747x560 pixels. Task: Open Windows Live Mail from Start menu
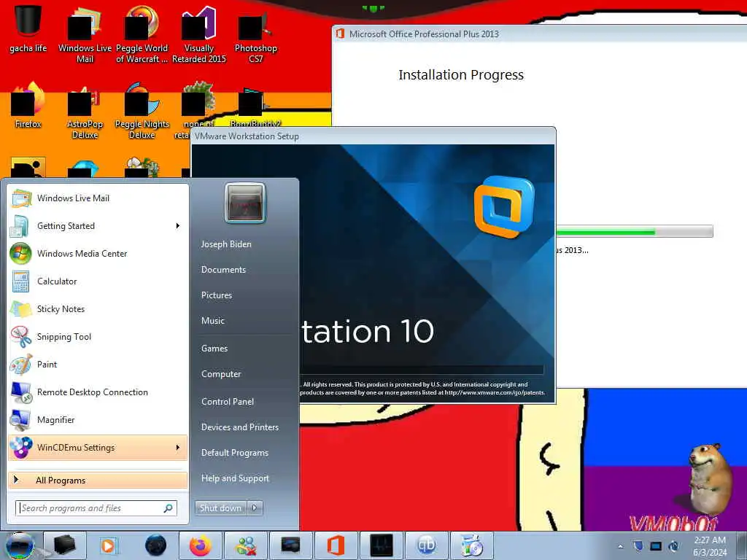click(x=98, y=198)
